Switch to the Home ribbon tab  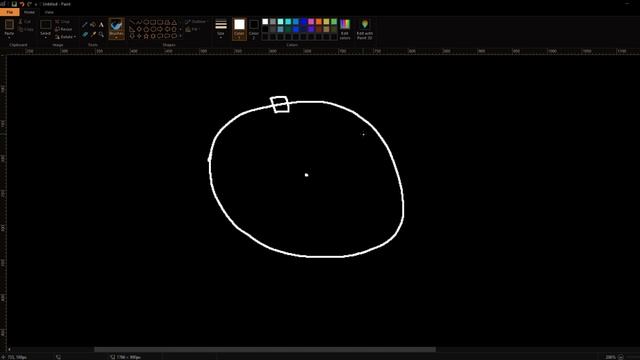pos(29,12)
